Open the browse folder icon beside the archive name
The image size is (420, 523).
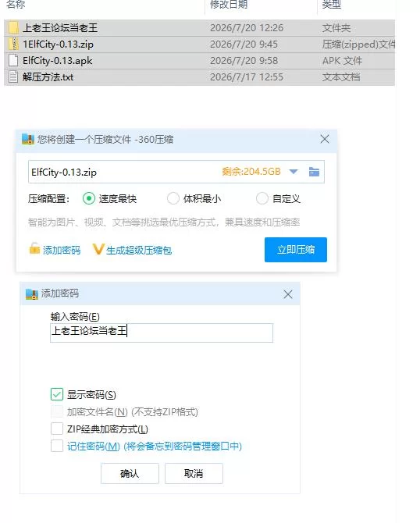point(314,172)
